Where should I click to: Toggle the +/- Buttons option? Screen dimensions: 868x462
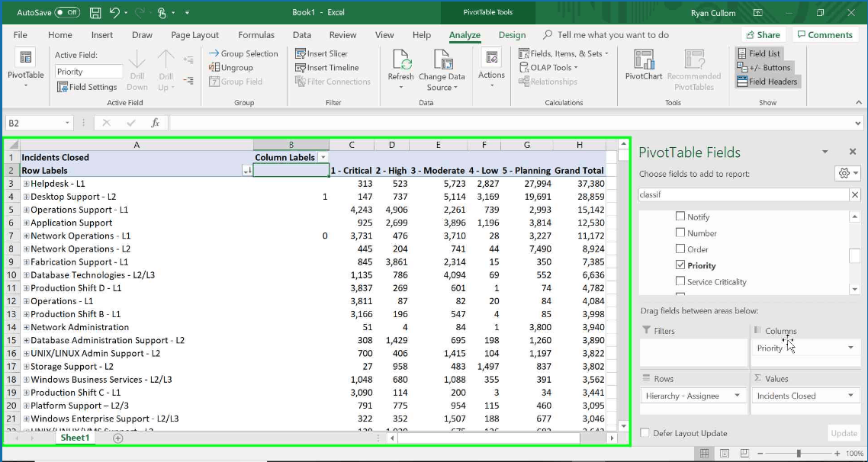[764, 68]
